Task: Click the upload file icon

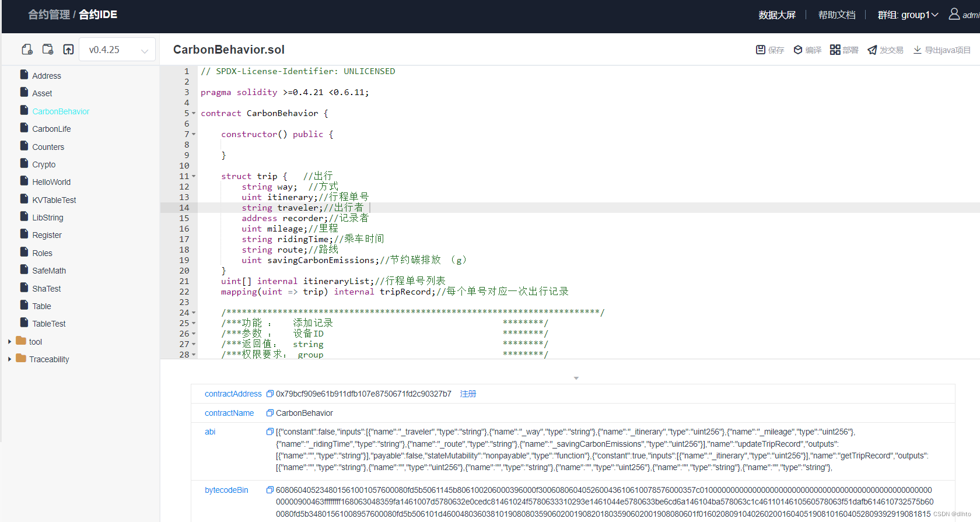Action: point(68,50)
